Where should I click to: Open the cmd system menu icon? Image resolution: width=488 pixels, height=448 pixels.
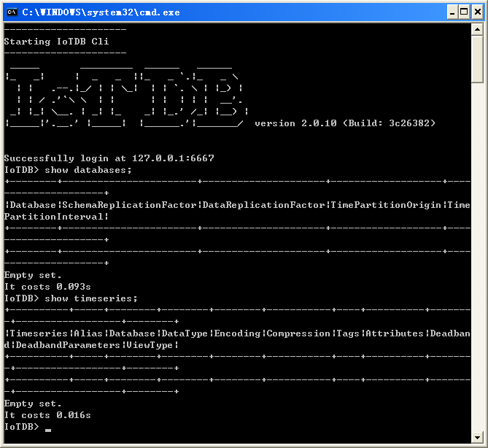tap(12, 12)
